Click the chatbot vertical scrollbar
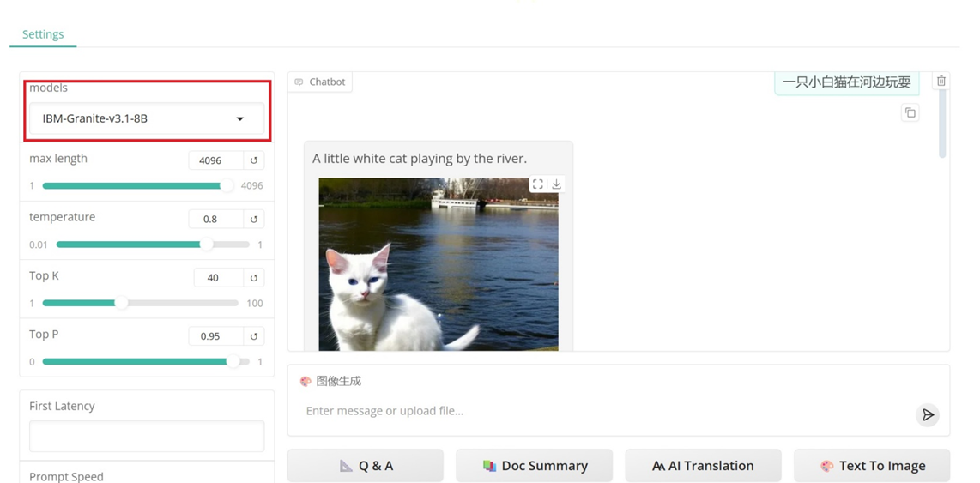The image size is (980, 483). 942,125
